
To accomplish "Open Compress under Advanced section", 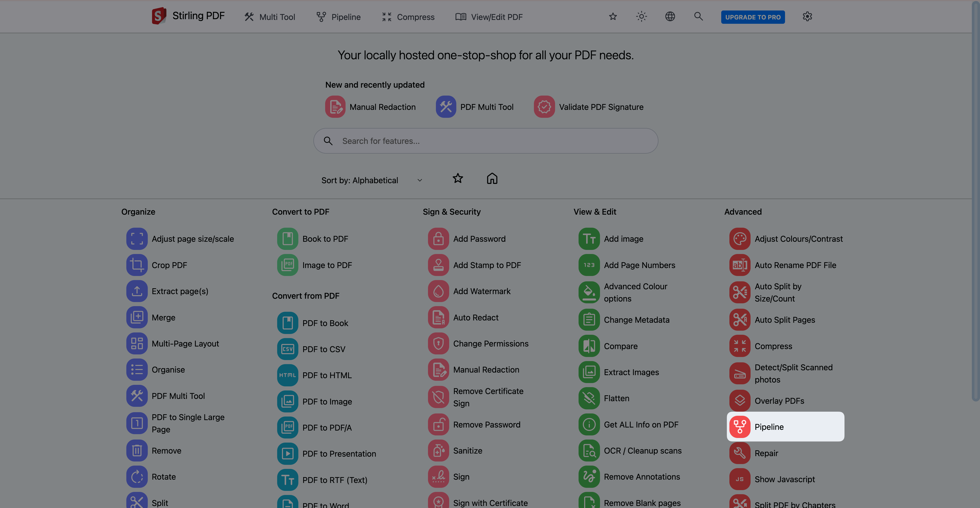I will click(773, 346).
